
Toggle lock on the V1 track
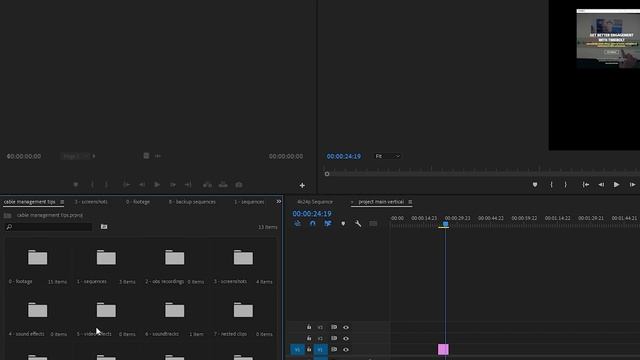(309, 349)
